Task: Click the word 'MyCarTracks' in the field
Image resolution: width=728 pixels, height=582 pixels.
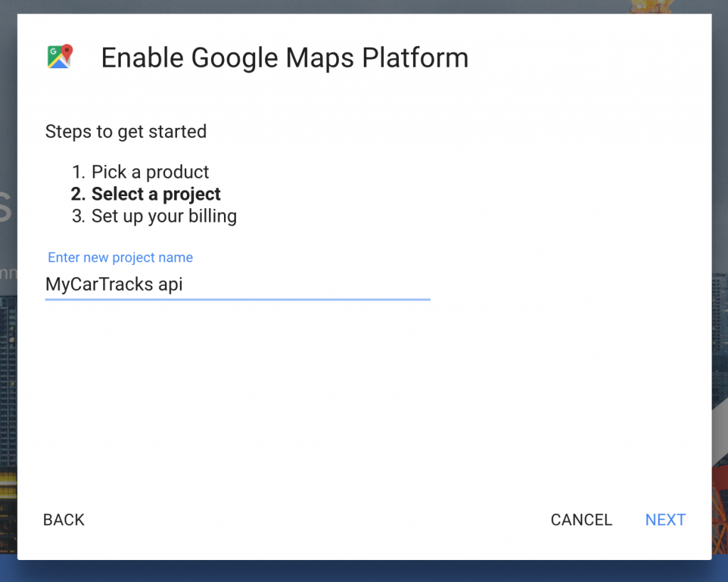Action: [x=100, y=284]
